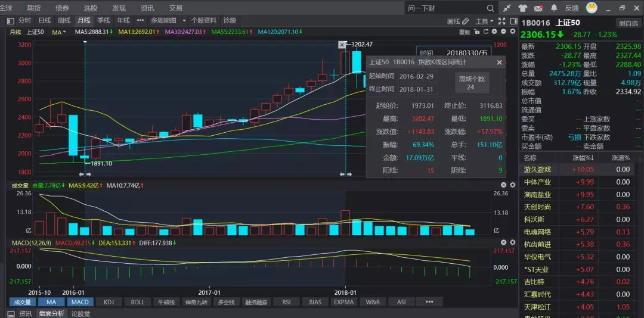Toggle the right side panel layout icon

[x=513, y=21]
